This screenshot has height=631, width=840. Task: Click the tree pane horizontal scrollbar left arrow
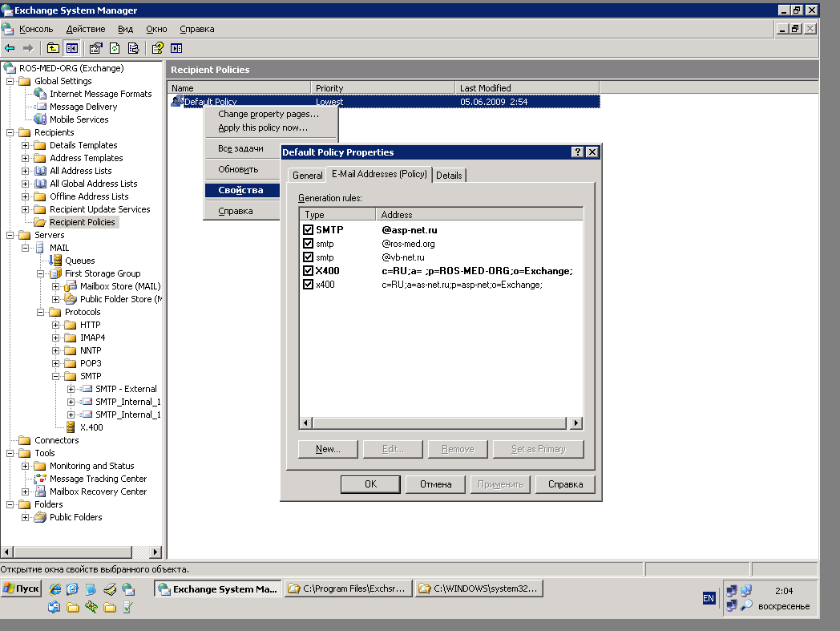[7, 552]
